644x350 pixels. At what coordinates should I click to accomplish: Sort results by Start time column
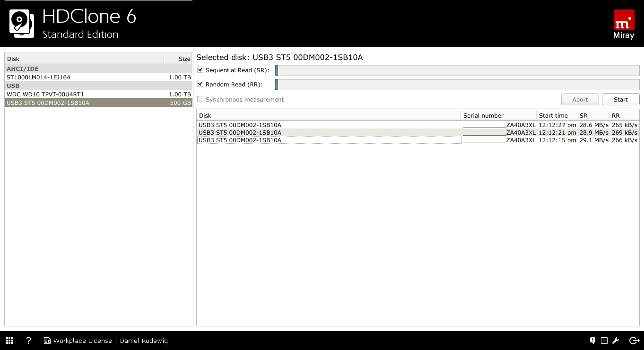coord(553,115)
